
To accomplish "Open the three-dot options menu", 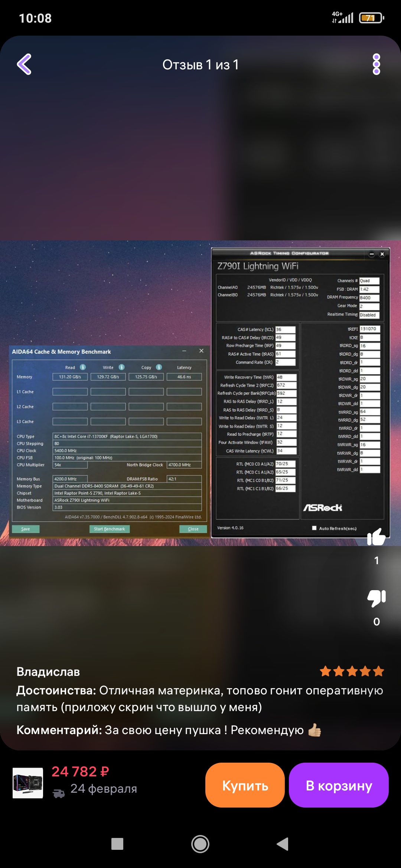I will click(376, 64).
